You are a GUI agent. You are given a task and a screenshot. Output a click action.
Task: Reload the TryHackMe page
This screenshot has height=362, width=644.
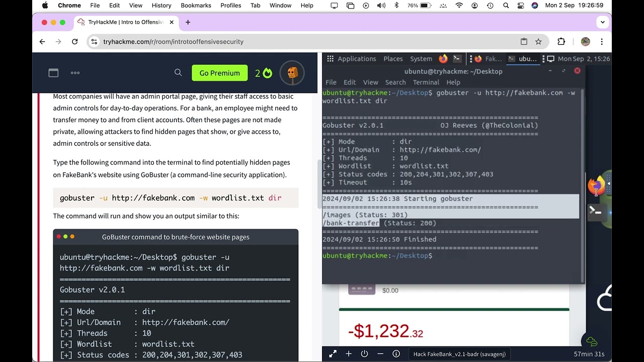75,42
